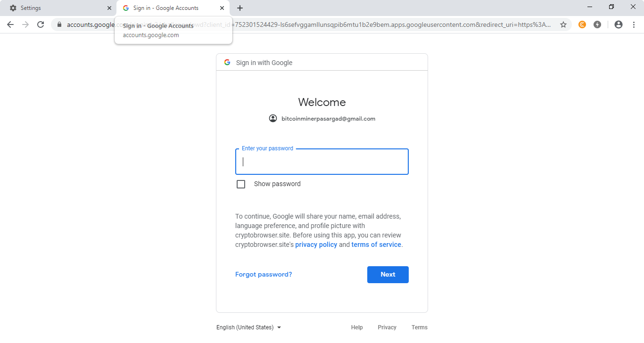This screenshot has height=343, width=644.
Task: Click the padlock site info icon
Action: pyautogui.click(x=59, y=24)
